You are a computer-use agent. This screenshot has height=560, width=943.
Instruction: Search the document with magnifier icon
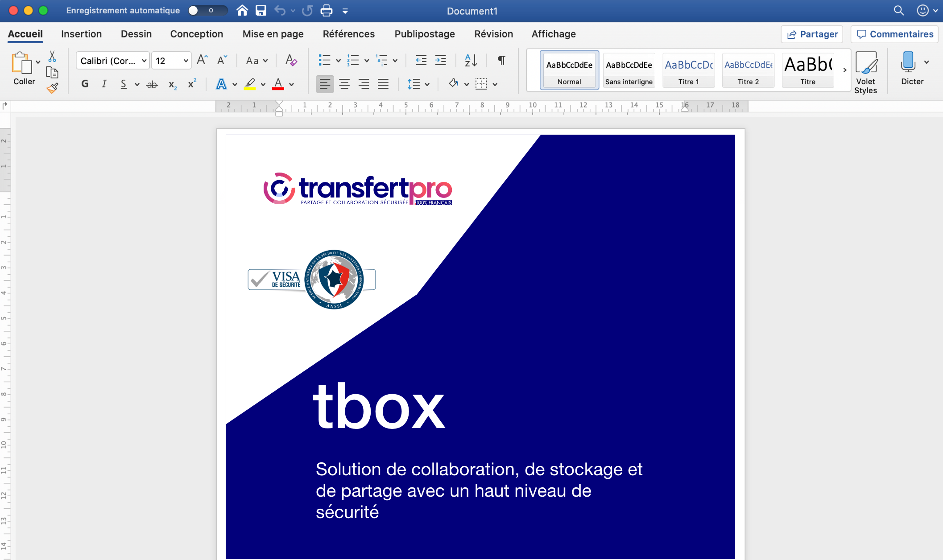coord(899,10)
